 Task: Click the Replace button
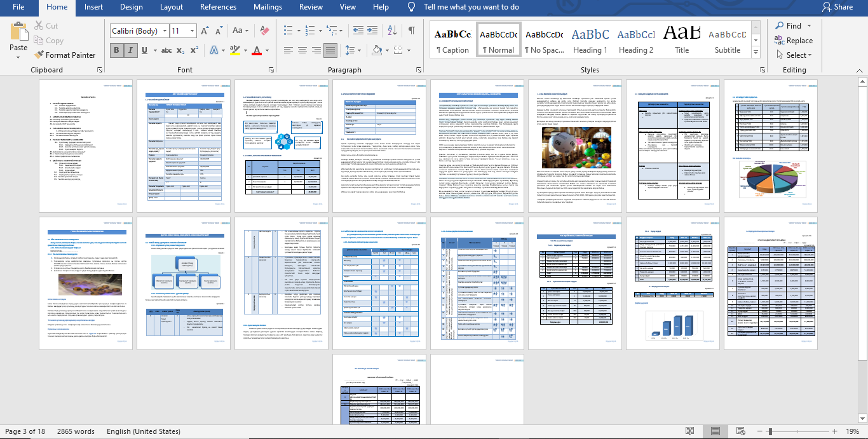pos(794,41)
